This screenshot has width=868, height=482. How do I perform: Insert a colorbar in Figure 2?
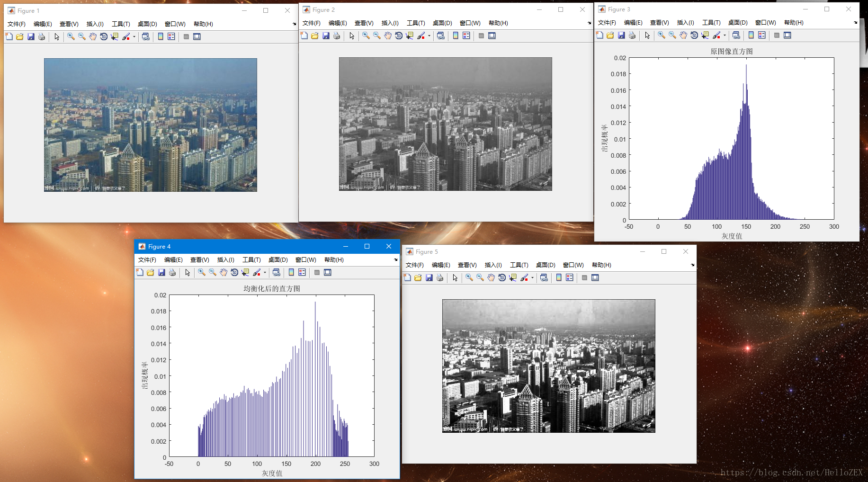[x=456, y=36]
